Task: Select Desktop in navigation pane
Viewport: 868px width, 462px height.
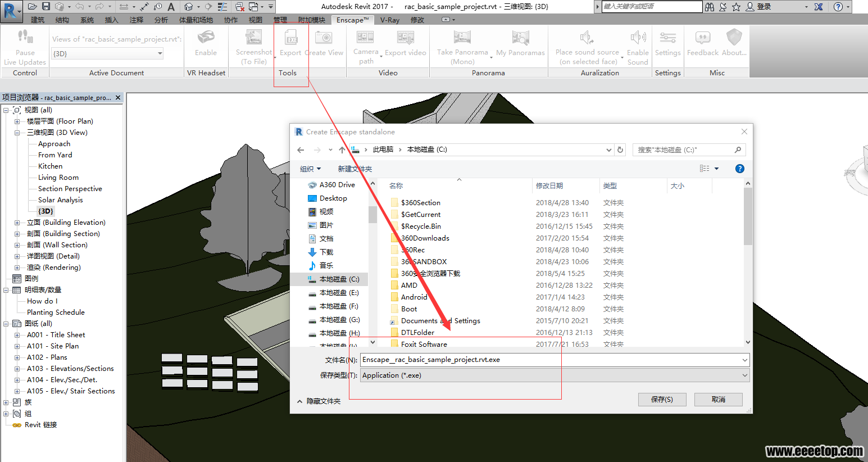Action: click(x=329, y=198)
